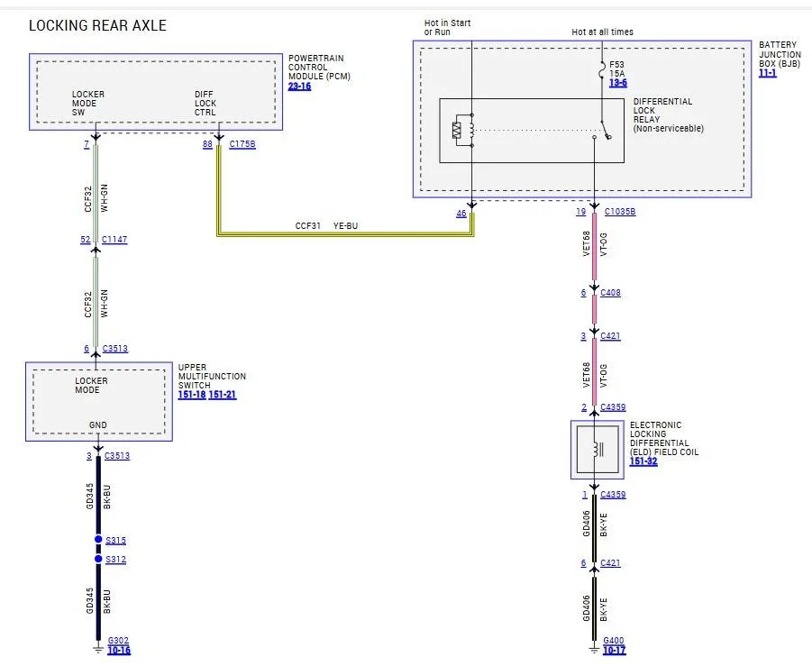Open ground G302 link
Image resolution: width=812 pixels, height=666 pixels.
(x=118, y=641)
